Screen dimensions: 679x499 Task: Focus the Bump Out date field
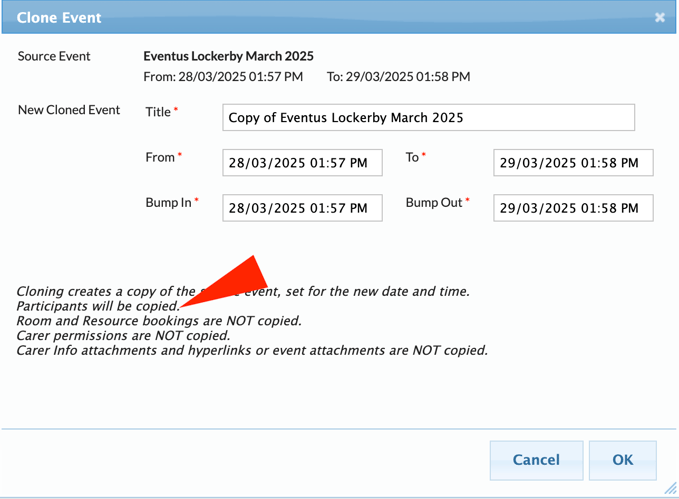coord(573,208)
